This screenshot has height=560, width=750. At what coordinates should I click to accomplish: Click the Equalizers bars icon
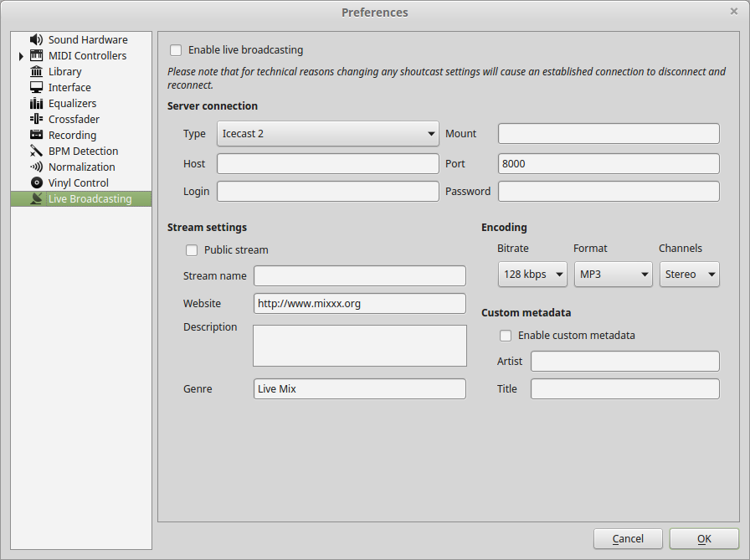(36, 104)
